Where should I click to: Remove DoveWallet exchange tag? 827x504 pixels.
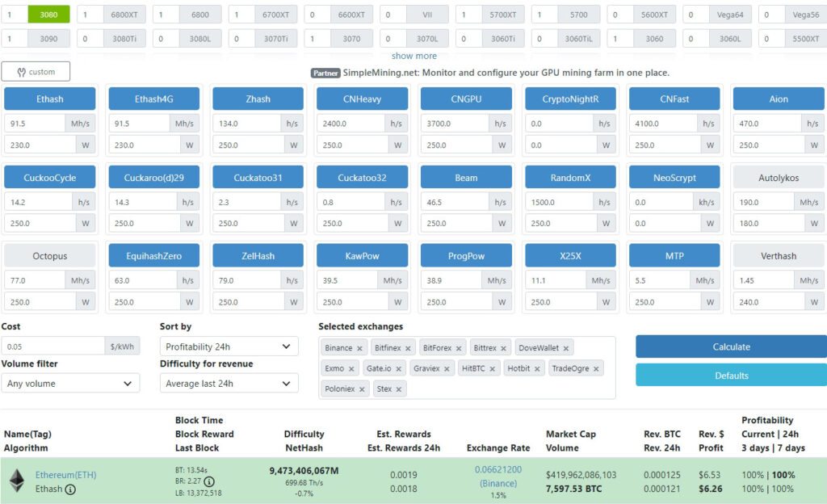click(x=565, y=348)
